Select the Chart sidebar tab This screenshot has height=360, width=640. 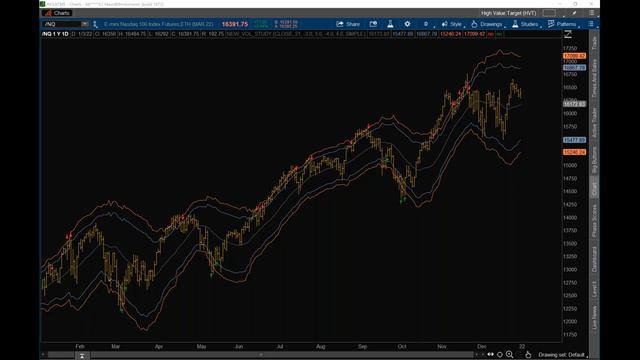pyautogui.click(x=594, y=188)
